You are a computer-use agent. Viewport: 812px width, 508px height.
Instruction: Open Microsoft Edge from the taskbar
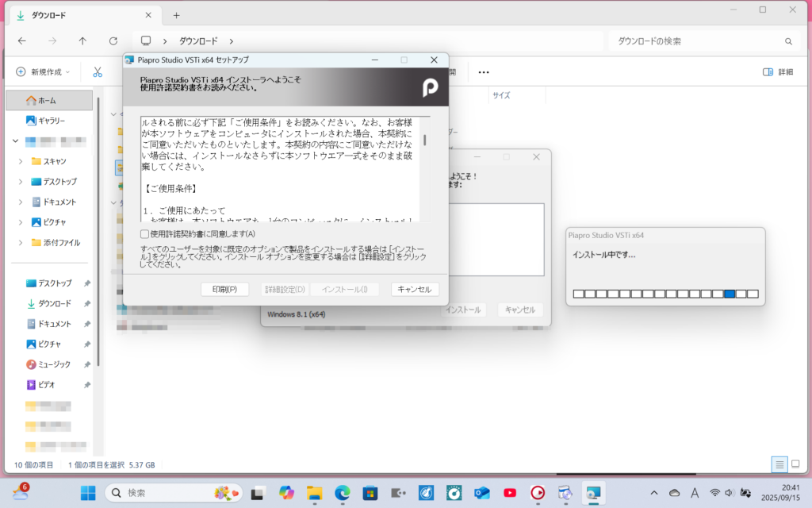[343, 493]
